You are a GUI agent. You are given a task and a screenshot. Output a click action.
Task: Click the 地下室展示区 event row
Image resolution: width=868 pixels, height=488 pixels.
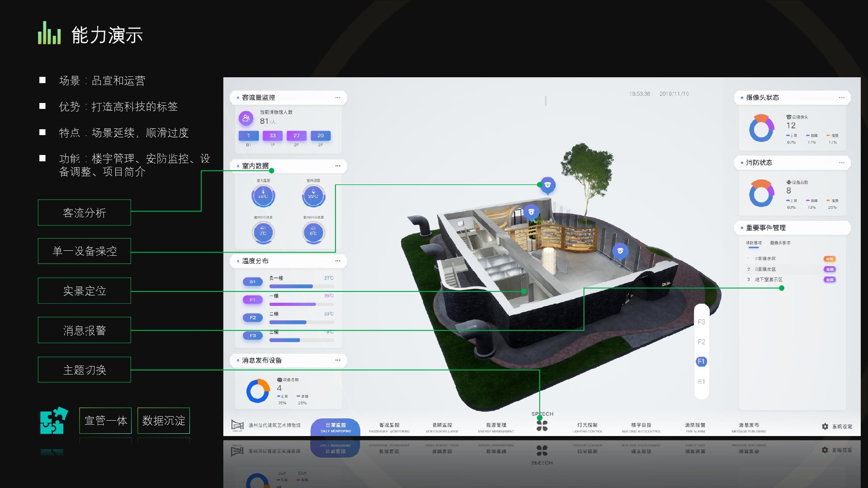[791, 280]
